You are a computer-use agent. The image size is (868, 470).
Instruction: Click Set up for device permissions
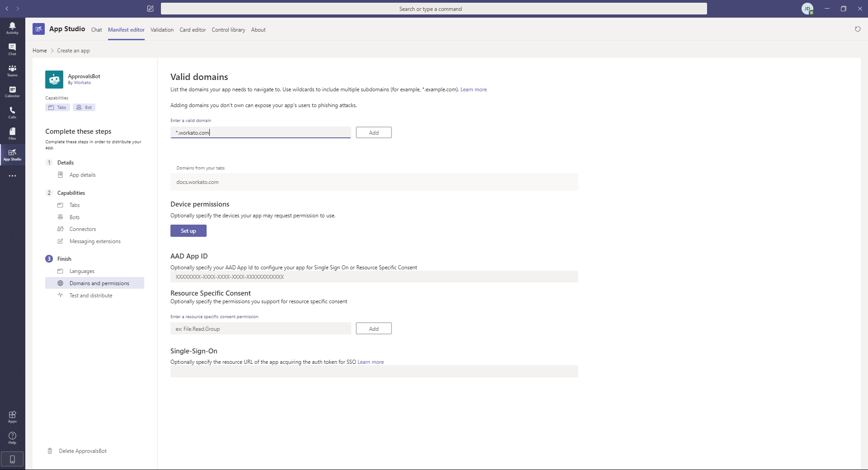188,231
